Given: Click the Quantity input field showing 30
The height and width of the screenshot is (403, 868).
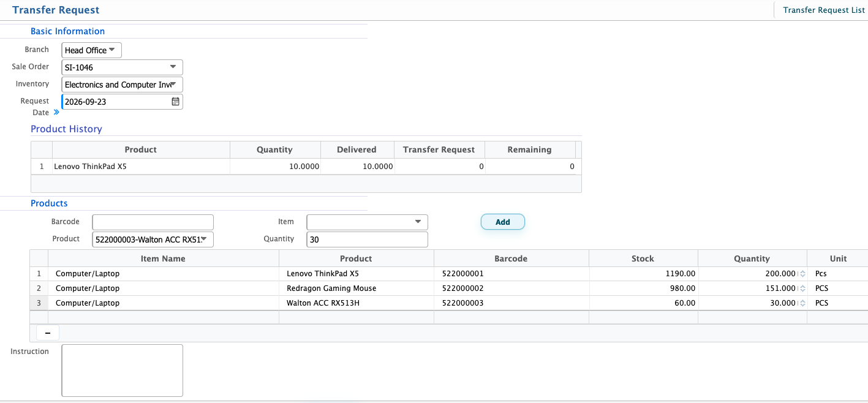Looking at the screenshot, I should click(367, 239).
